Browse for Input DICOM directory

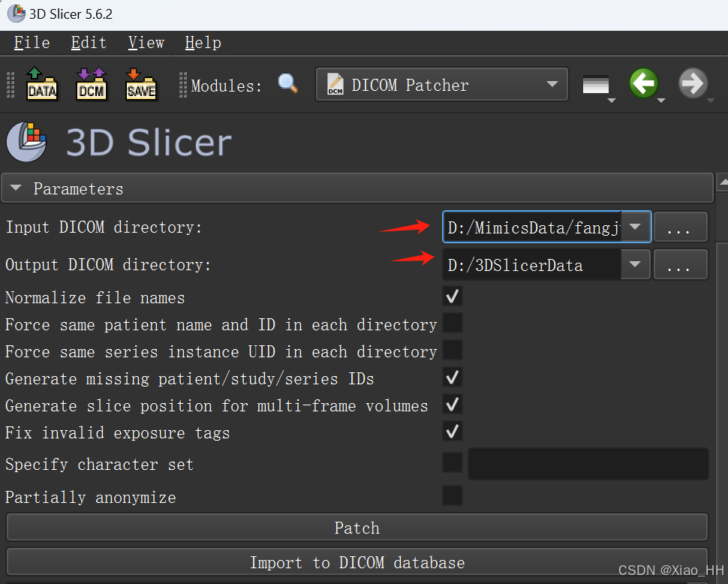pos(681,227)
